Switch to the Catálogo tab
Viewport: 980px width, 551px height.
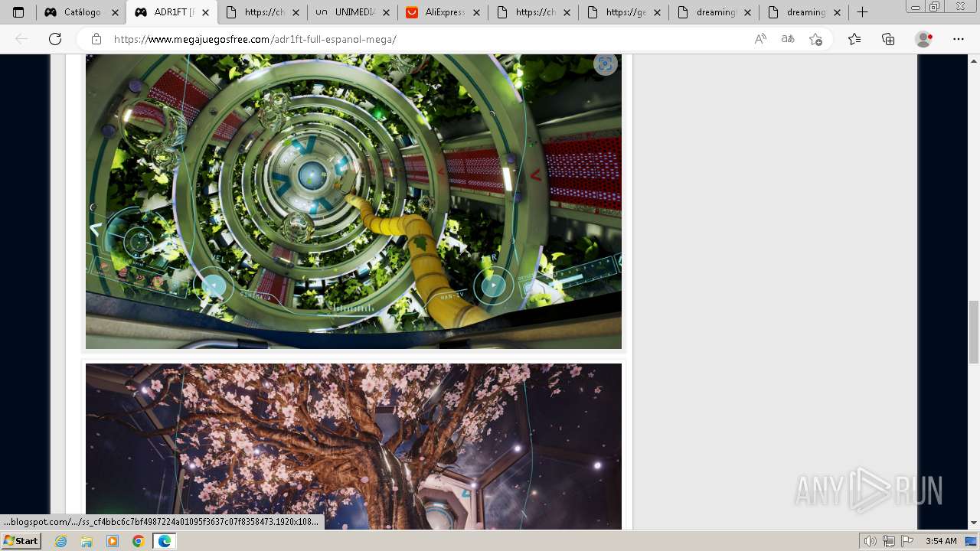(81, 12)
